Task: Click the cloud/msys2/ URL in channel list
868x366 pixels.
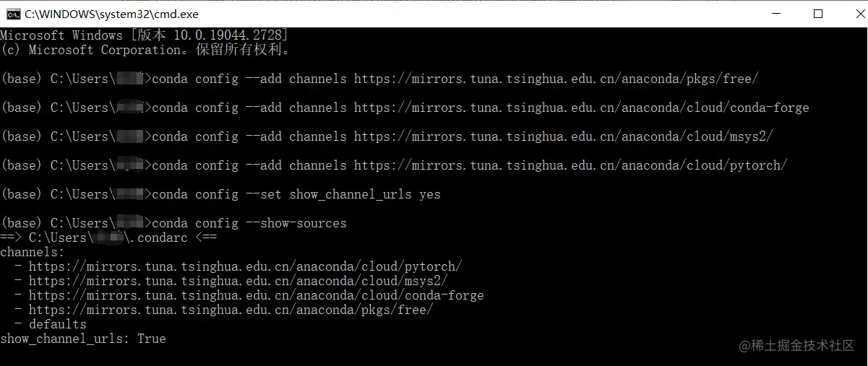Action: (239, 281)
